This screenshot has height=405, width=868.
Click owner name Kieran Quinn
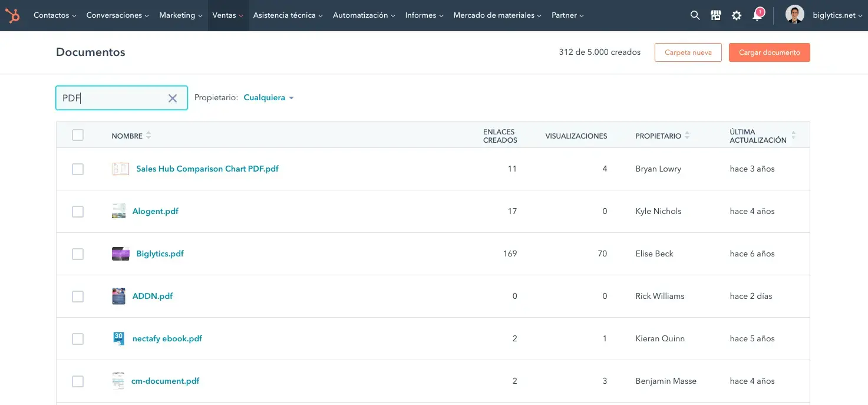pos(660,338)
